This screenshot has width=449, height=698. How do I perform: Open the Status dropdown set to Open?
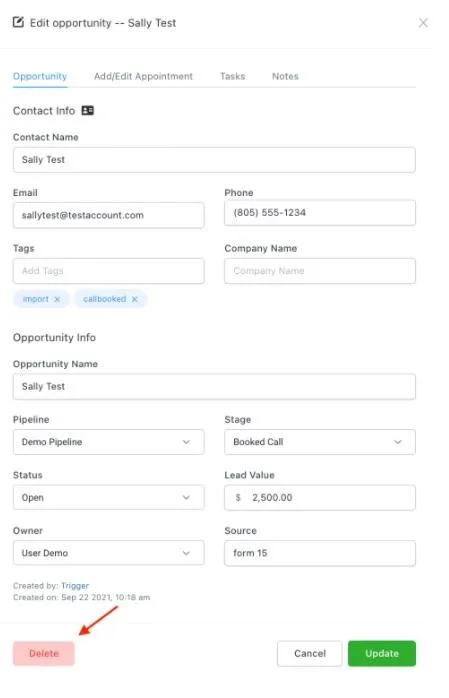pos(109,497)
